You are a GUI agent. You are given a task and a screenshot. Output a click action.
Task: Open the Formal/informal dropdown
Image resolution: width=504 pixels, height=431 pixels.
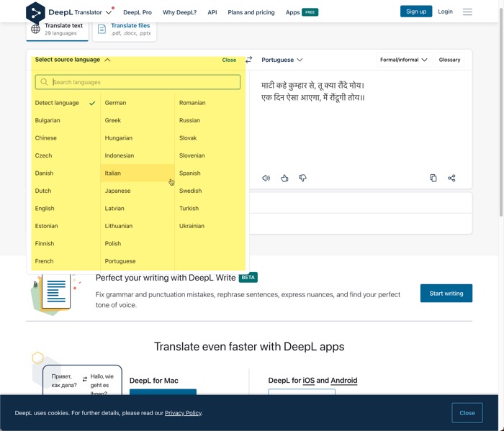click(x=404, y=60)
